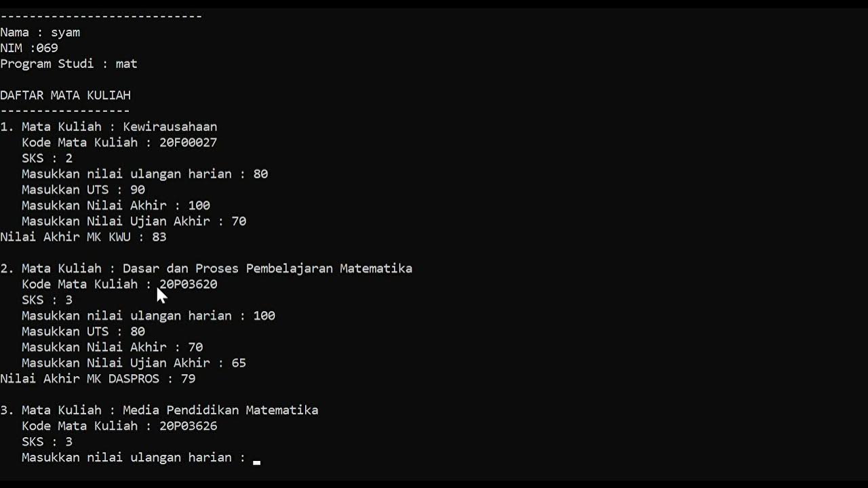Click the 'Program Studi : mat' line
The height and width of the screenshot is (488, 868).
pyautogui.click(x=68, y=64)
